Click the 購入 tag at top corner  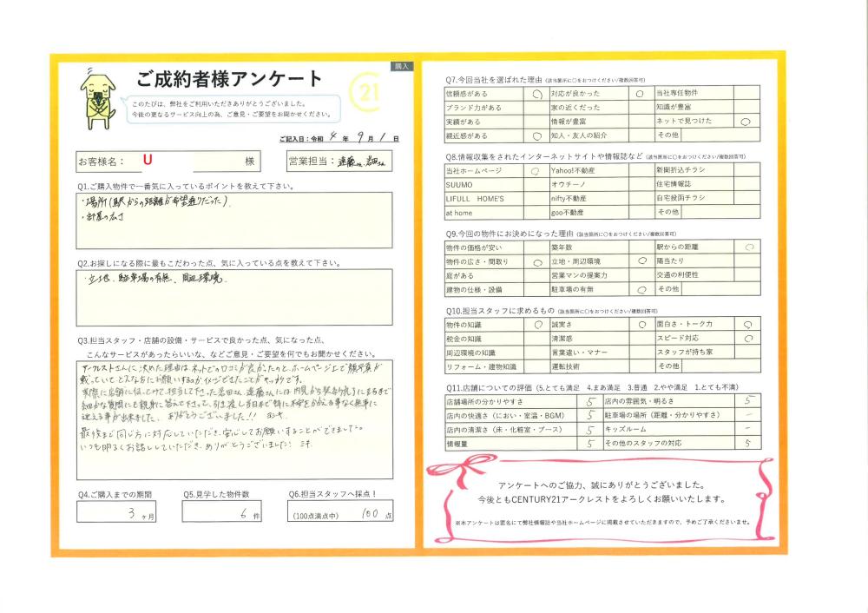(400, 66)
